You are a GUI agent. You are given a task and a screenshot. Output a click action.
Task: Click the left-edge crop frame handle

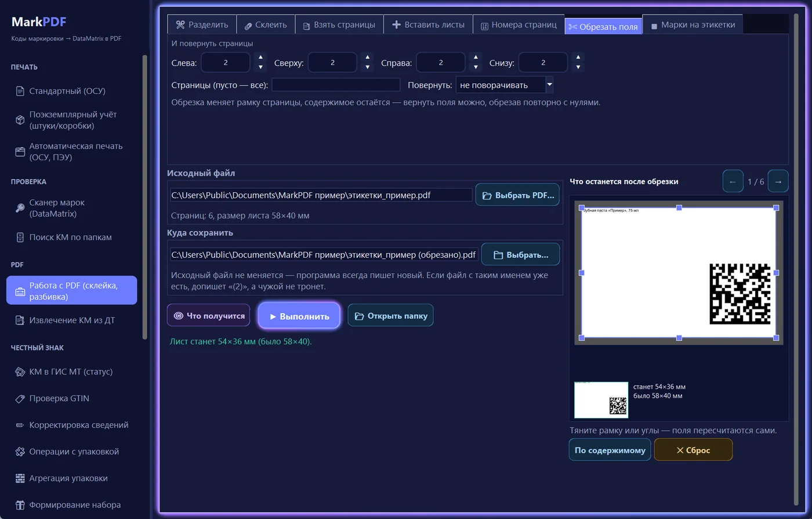(x=582, y=272)
